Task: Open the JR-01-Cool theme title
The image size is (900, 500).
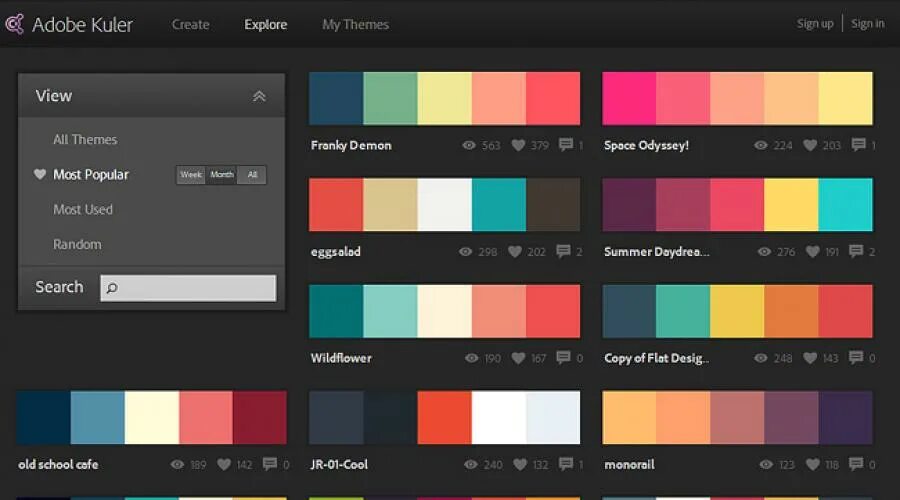Action: pyautogui.click(x=339, y=464)
